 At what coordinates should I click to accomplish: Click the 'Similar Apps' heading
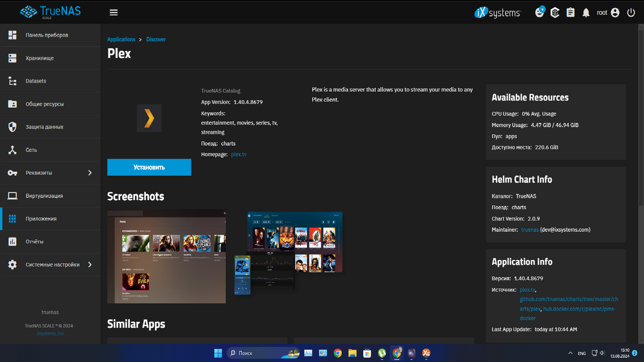click(136, 324)
